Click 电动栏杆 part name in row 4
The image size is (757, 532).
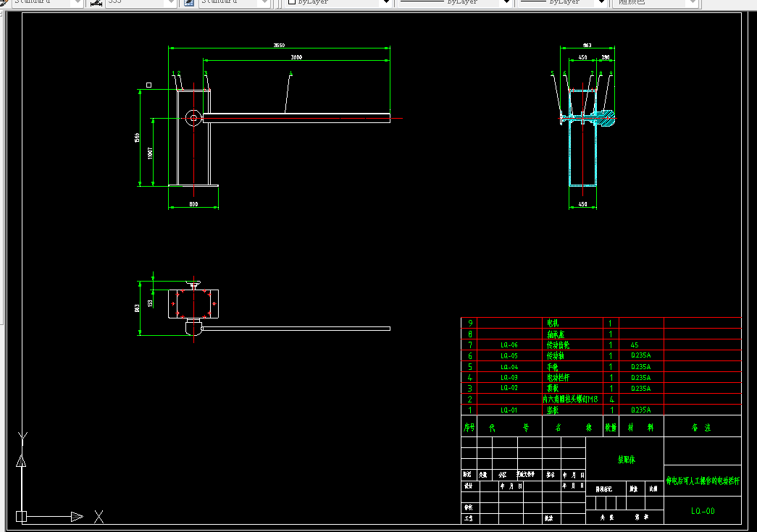558,377
